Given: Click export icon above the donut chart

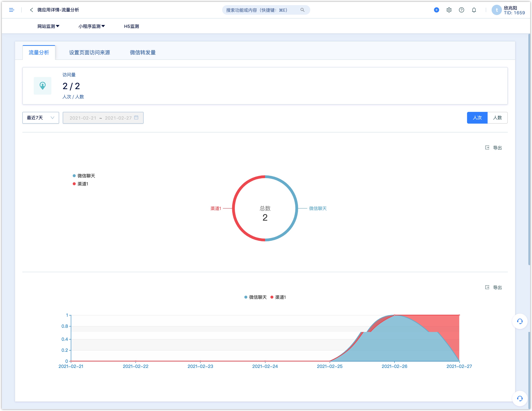Looking at the screenshot, I should (487, 148).
